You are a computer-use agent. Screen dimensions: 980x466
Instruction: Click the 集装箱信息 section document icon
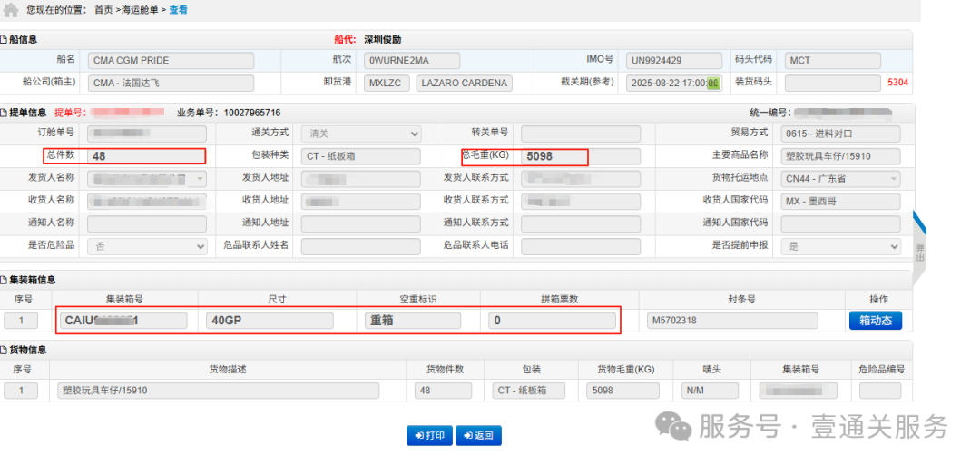(5, 280)
